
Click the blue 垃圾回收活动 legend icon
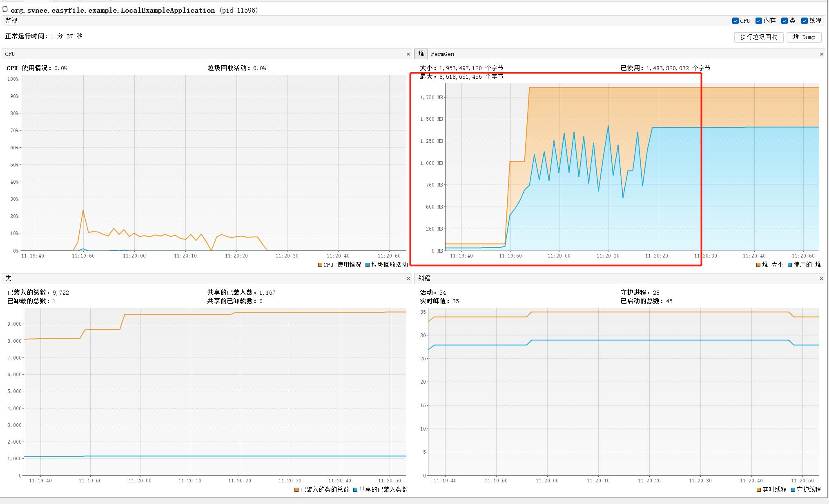click(367, 264)
